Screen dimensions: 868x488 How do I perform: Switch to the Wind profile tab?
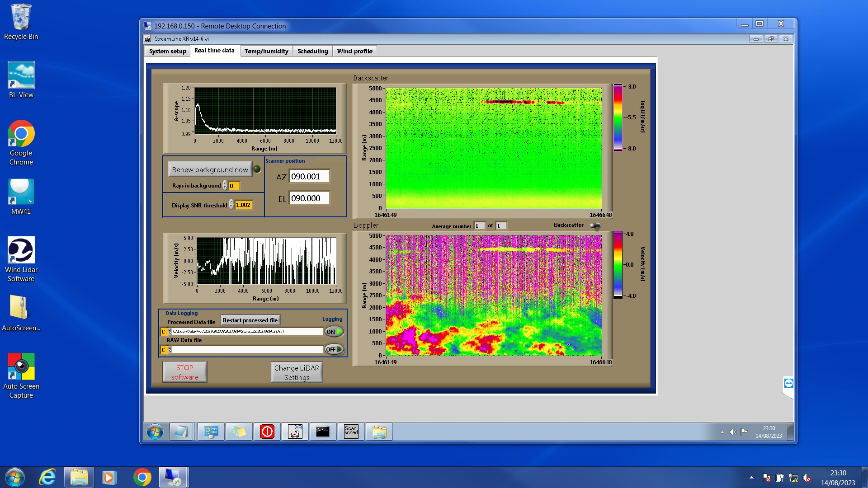(x=354, y=51)
